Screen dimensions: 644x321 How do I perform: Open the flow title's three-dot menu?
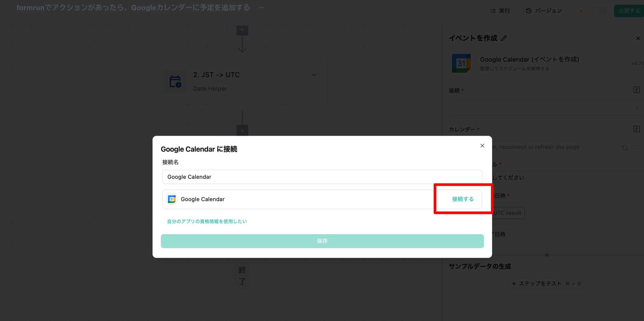pos(261,8)
